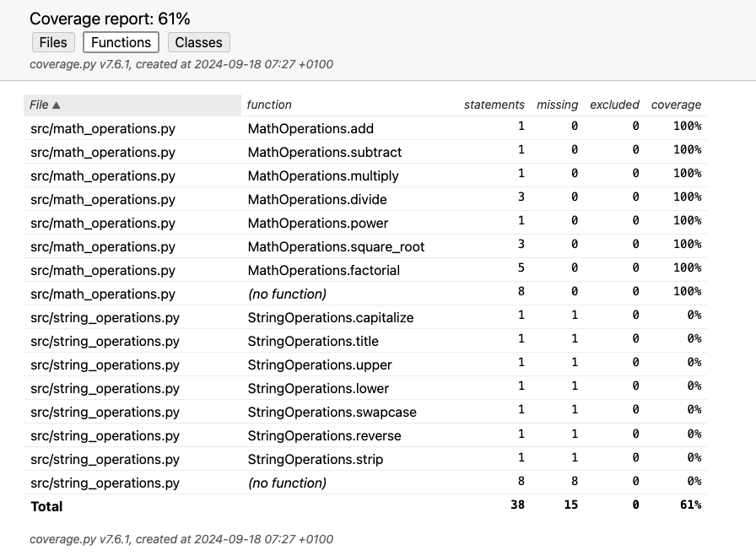Click MathOperations.factorial function entry
The image size is (756, 556).
point(323,271)
